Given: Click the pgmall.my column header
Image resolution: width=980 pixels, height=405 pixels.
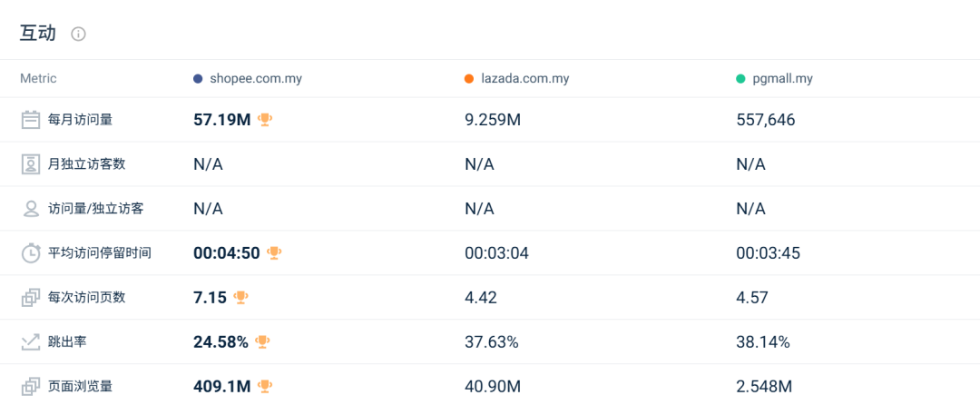Looking at the screenshot, I should pos(781,79).
